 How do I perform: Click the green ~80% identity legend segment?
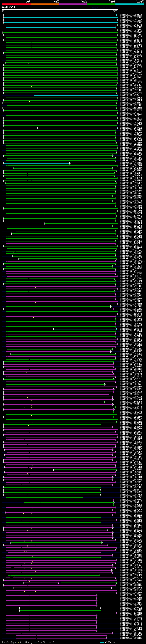[x=101, y=4]
